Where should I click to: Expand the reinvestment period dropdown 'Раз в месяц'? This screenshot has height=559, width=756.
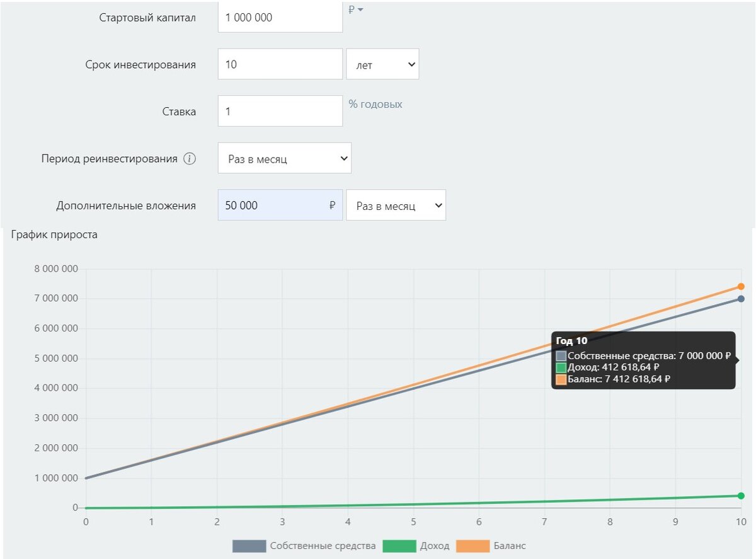point(285,158)
